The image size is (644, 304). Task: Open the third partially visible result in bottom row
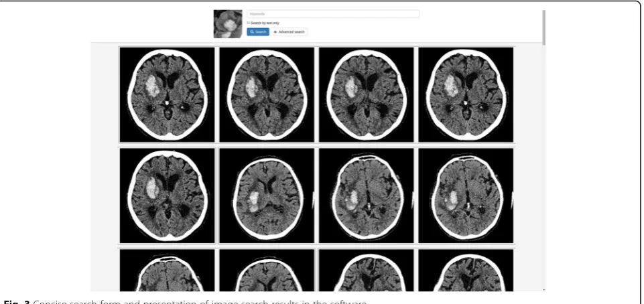point(367,271)
